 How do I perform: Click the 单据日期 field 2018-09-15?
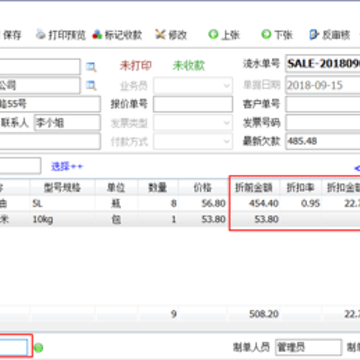click(323, 86)
